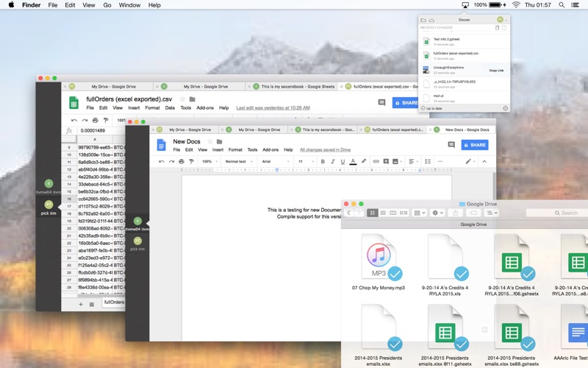588x368 pixels.
Task: Click the Finder edit tags icon
Action: click(x=473, y=213)
